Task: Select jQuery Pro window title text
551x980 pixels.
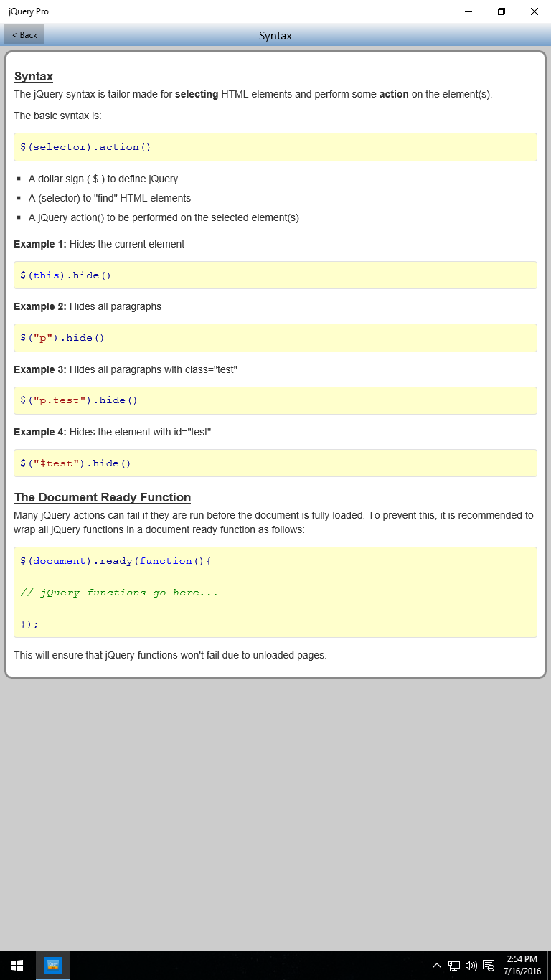Action: [x=29, y=11]
